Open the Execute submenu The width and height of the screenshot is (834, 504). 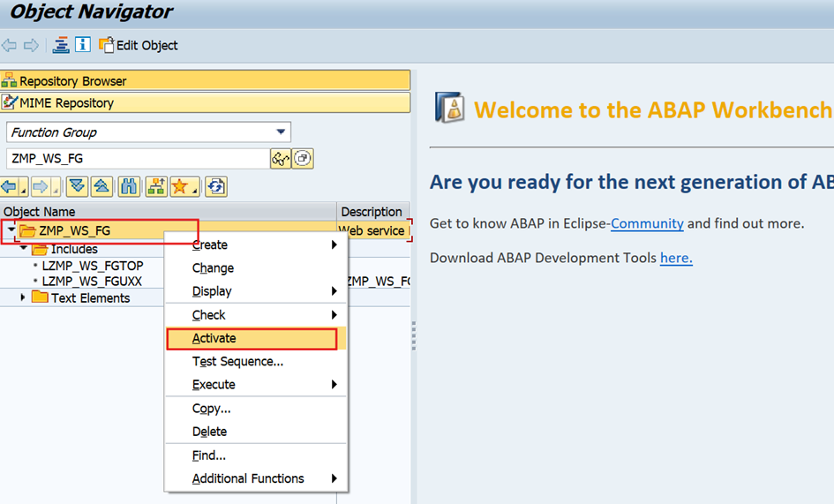pyautogui.click(x=256, y=384)
